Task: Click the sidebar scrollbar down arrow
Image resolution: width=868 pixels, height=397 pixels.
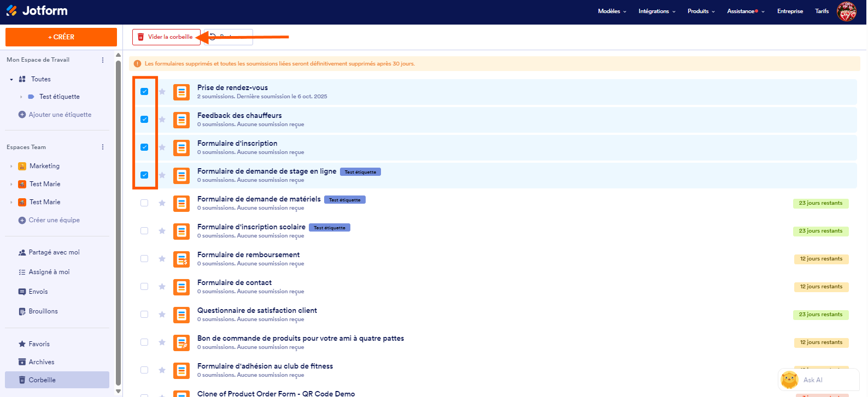Action: tap(118, 391)
